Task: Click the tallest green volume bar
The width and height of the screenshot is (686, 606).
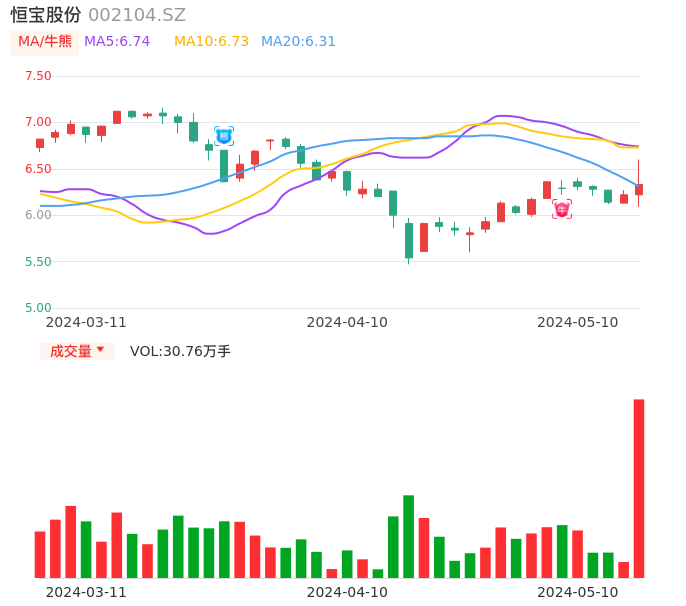Action: click(408, 536)
